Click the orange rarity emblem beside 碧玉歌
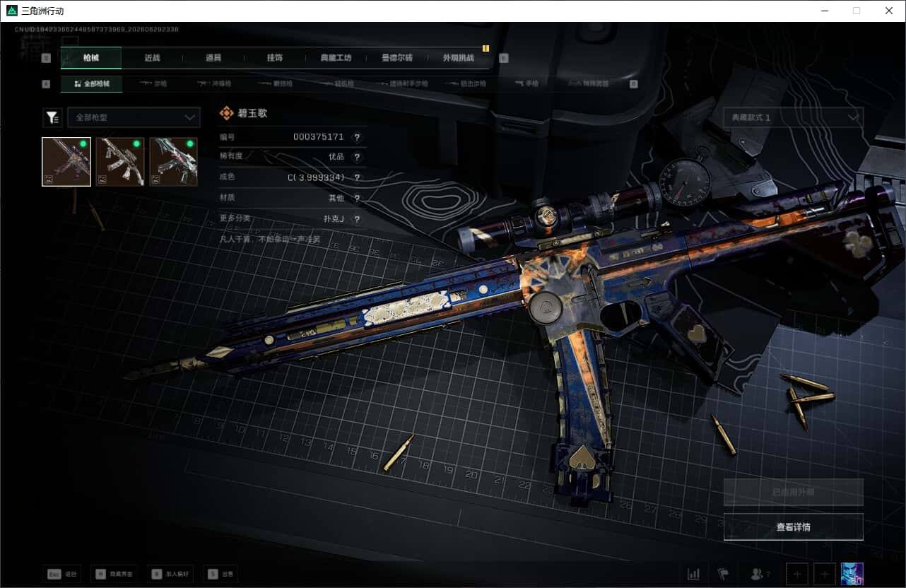This screenshot has width=906, height=588. [x=226, y=113]
